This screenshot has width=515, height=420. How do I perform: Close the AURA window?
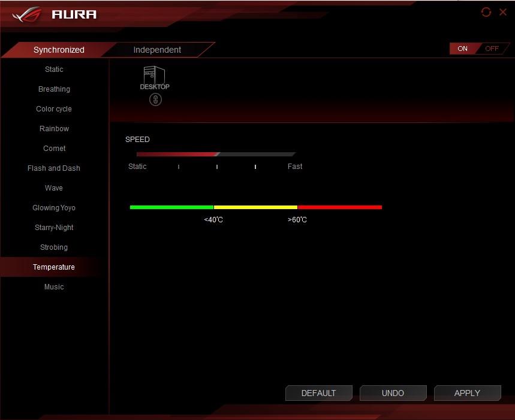point(503,12)
